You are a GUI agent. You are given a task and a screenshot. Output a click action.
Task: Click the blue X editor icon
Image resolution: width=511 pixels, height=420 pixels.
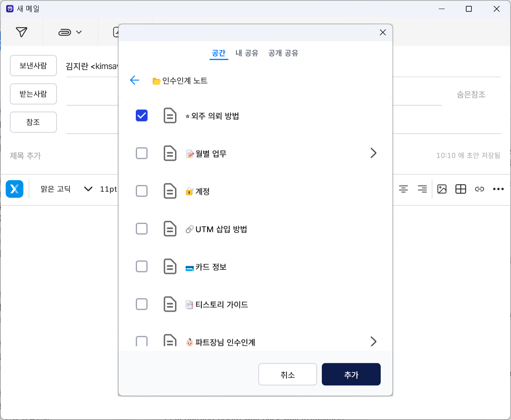pyautogui.click(x=15, y=189)
